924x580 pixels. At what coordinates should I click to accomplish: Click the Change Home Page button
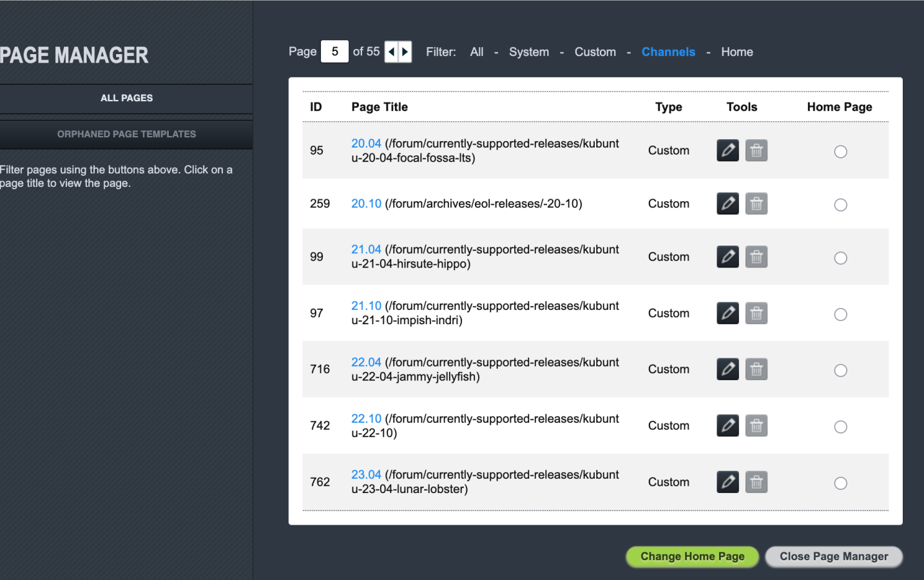coord(693,557)
